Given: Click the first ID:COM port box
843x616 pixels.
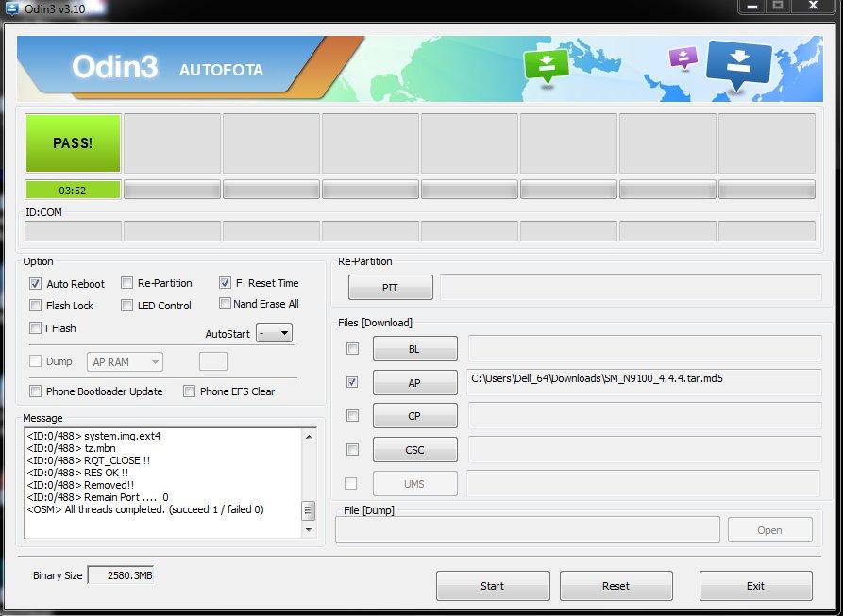Looking at the screenshot, I should 73,231.
